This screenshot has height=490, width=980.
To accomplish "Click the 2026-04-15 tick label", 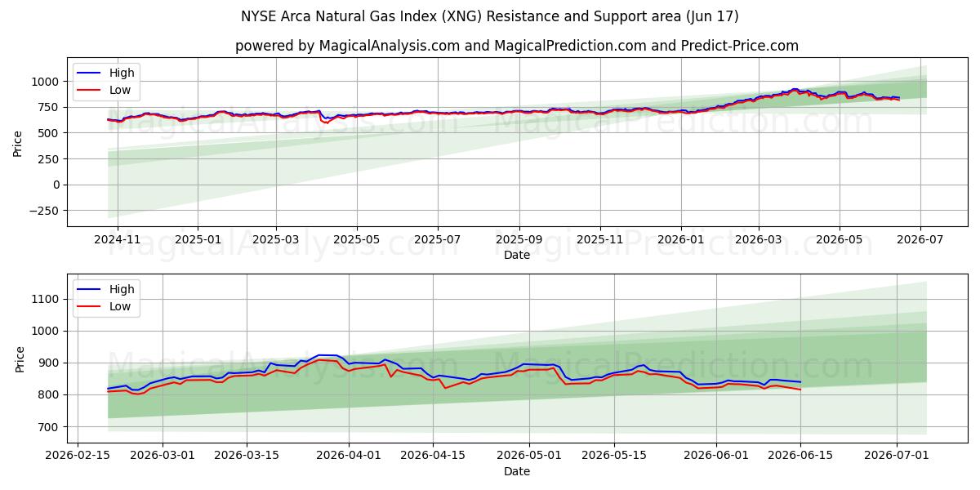I will tap(433, 456).
